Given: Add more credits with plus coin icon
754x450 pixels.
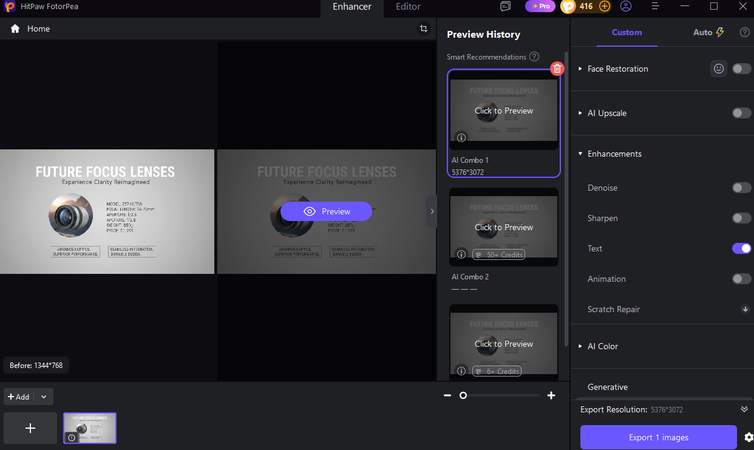Looking at the screenshot, I should (604, 6).
